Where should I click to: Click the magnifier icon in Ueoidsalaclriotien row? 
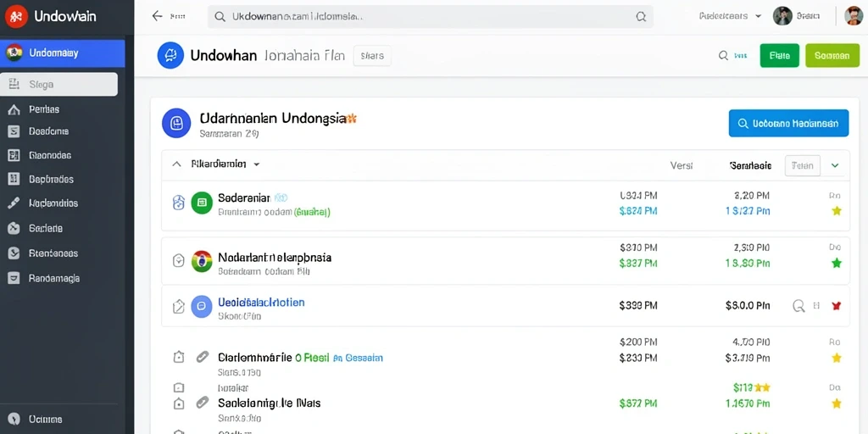click(x=798, y=305)
